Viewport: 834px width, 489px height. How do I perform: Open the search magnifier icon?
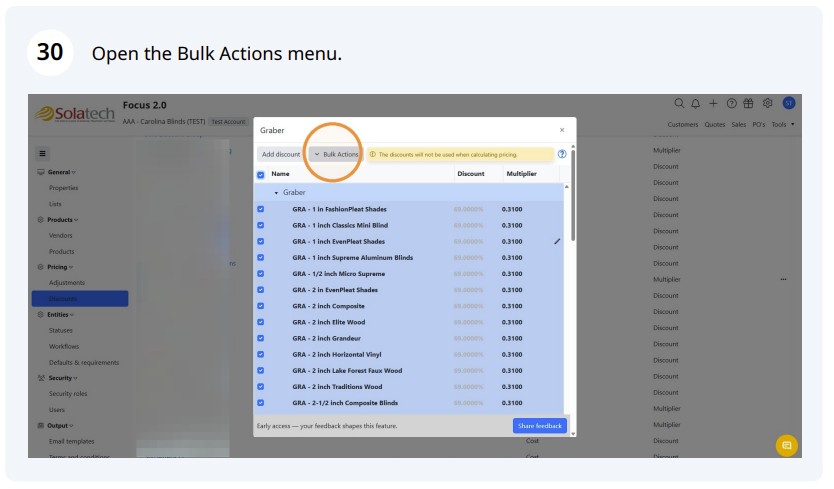679,104
